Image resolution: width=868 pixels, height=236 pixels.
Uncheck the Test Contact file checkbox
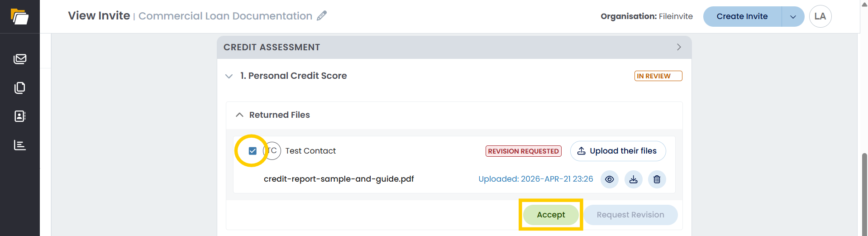pyautogui.click(x=253, y=151)
